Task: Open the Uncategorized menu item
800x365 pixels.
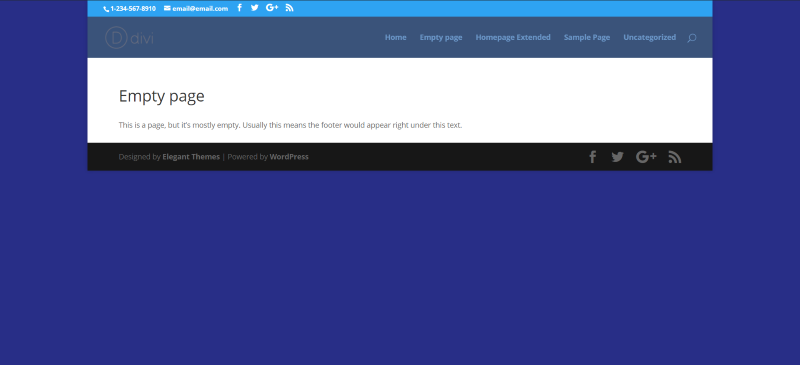Action: coord(649,37)
